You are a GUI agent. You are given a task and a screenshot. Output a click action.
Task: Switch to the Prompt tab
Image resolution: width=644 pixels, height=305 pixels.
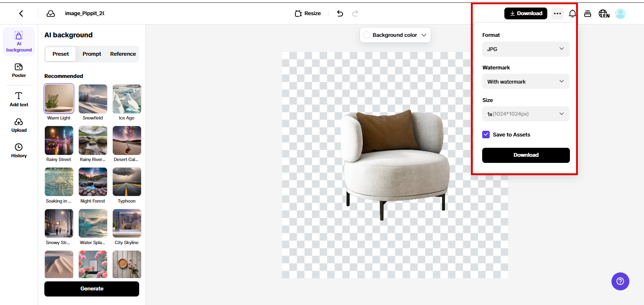point(92,54)
